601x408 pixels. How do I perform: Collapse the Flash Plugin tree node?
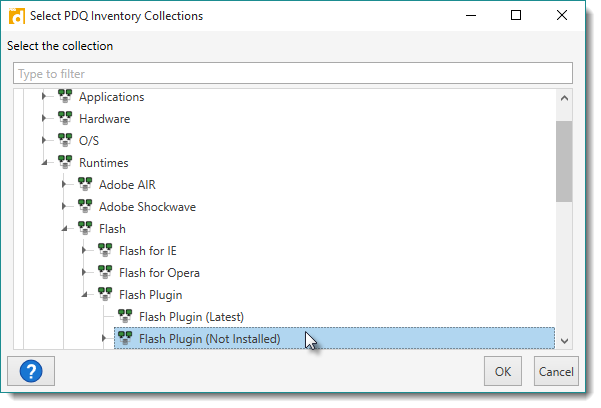(85, 295)
